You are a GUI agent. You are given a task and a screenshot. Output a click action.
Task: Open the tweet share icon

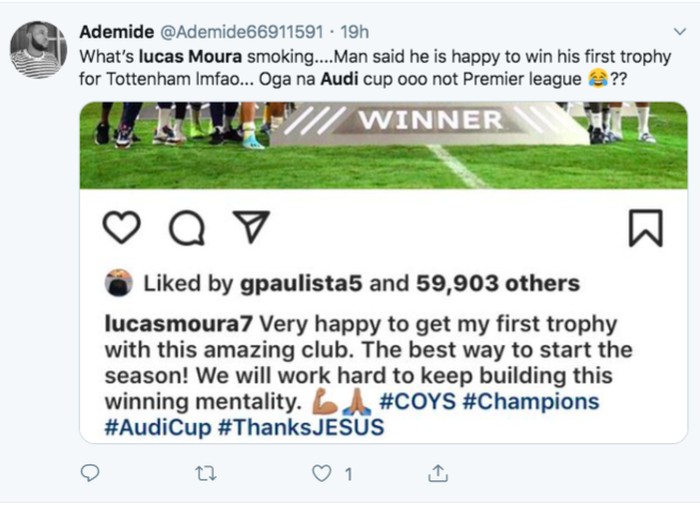[437, 473]
